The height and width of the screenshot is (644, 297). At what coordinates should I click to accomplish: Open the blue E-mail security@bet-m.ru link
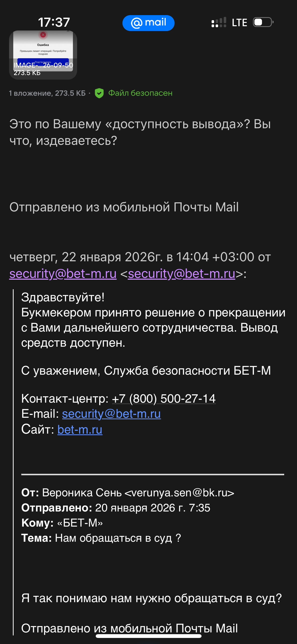111,414
